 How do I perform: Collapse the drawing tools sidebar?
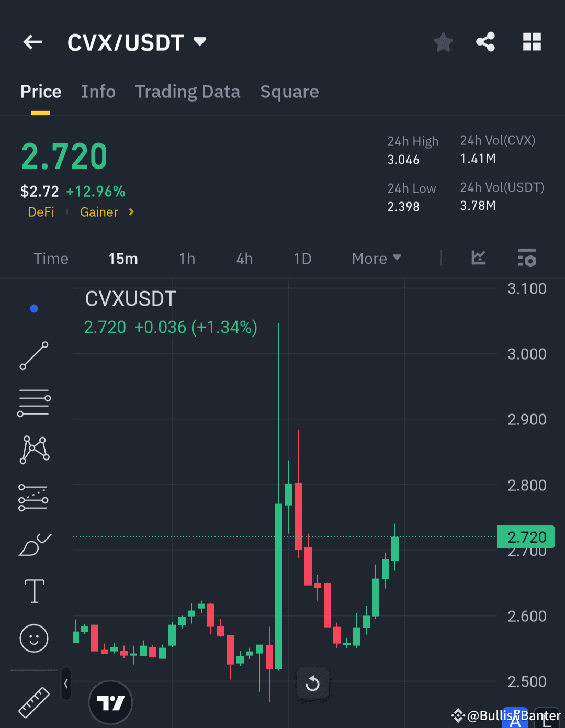[66, 684]
